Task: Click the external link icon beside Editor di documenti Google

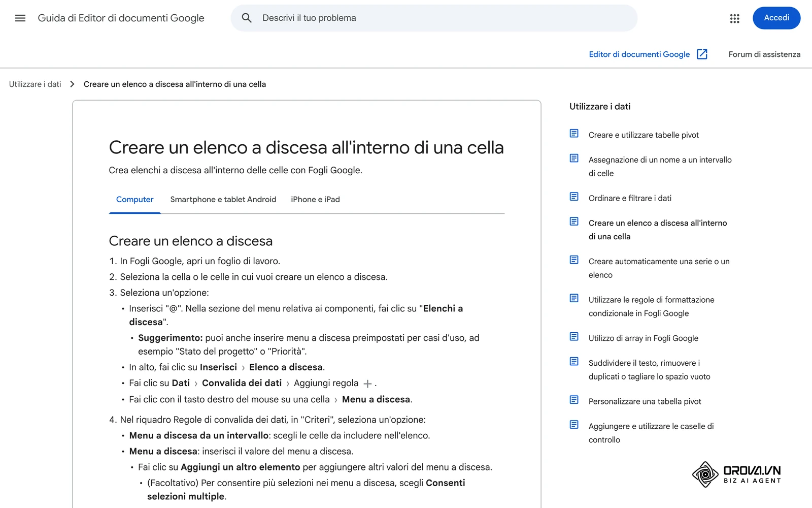Action: coord(702,54)
